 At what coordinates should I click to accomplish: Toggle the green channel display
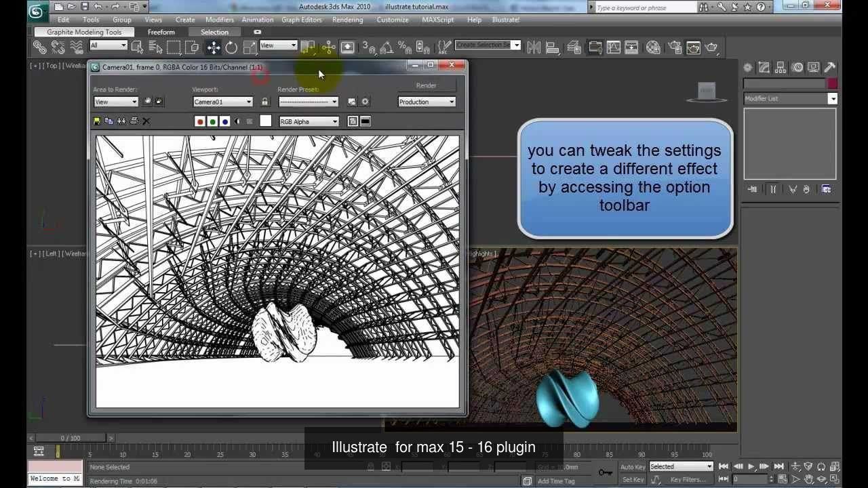[x=212, y=121]
